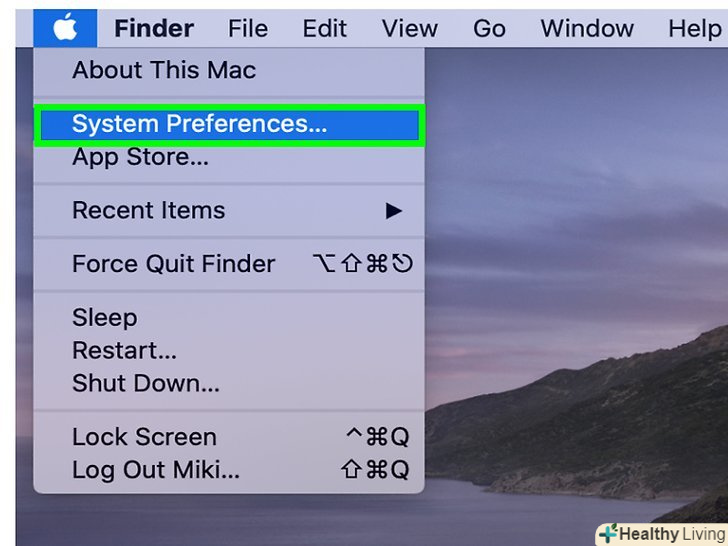This screenshot has height=546, width=728.
Task: Open the Help menu
Action: tap(694, 28)
